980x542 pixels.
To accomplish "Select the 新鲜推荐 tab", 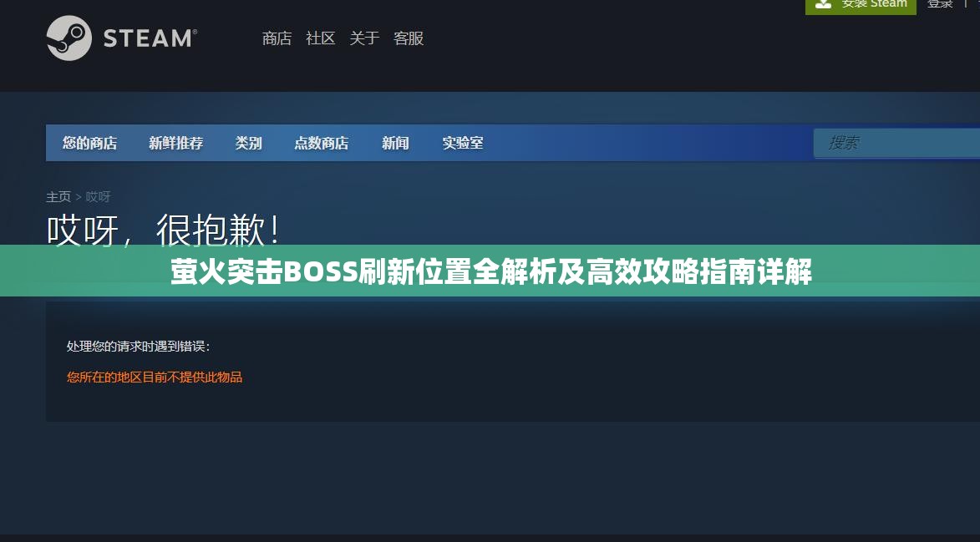I will point(176,143).
